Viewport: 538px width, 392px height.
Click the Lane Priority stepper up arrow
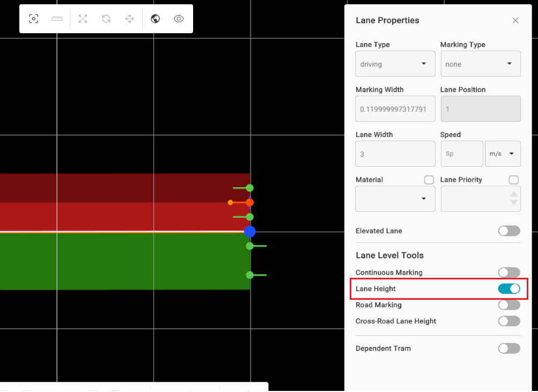point(513,194)
